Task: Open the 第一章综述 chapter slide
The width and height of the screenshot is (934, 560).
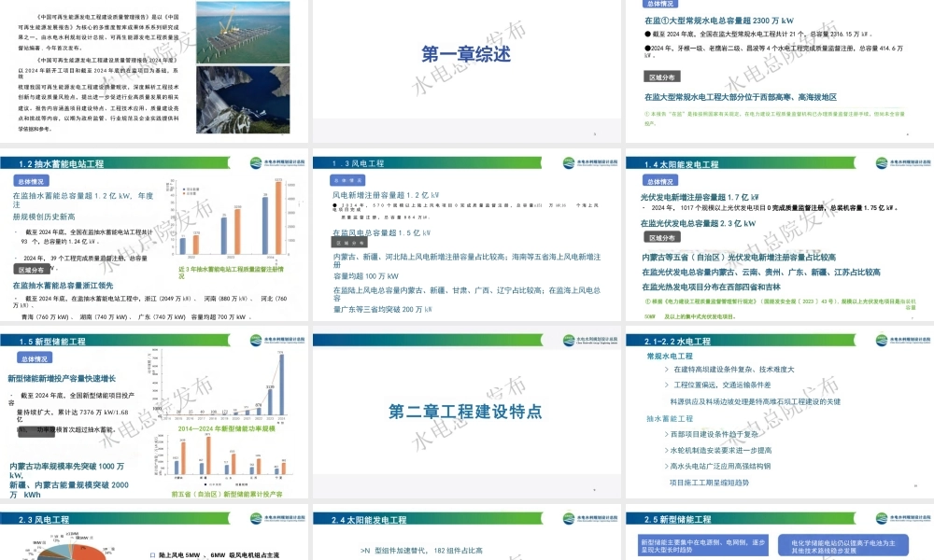Action: 466,72
